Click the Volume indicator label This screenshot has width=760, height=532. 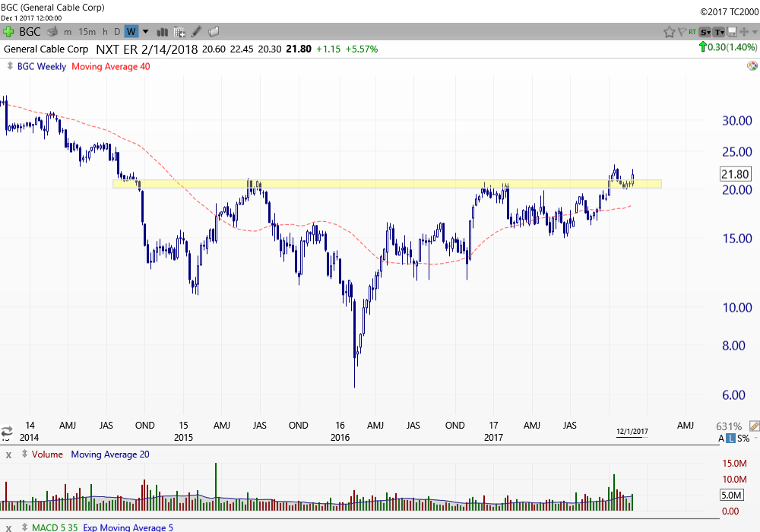(x=47, y=454)
